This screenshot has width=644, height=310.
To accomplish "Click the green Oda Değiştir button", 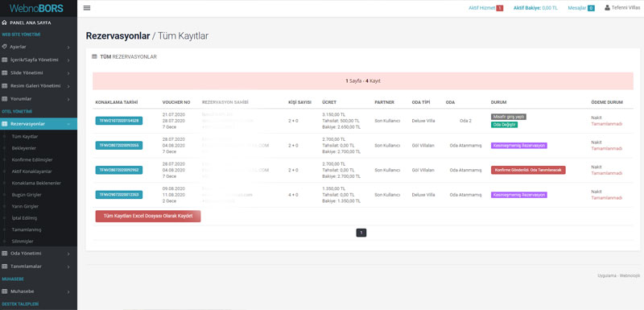I will pyautogui.click(x=504, y=125).
